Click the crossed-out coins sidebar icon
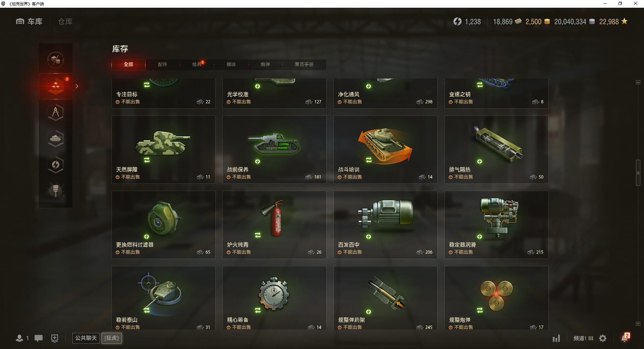 point(56,60)
